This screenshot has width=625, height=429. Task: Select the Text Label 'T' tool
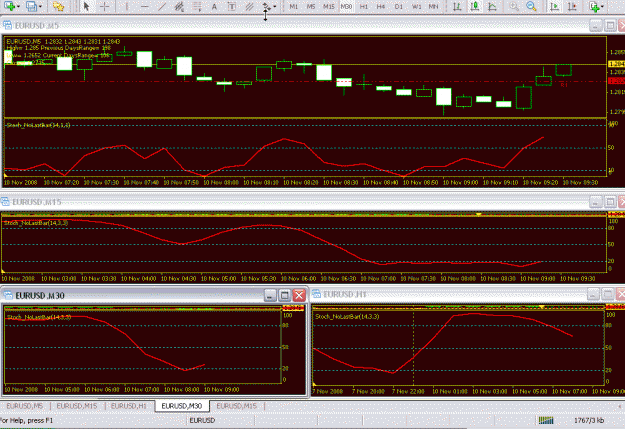tap(231, 6)
